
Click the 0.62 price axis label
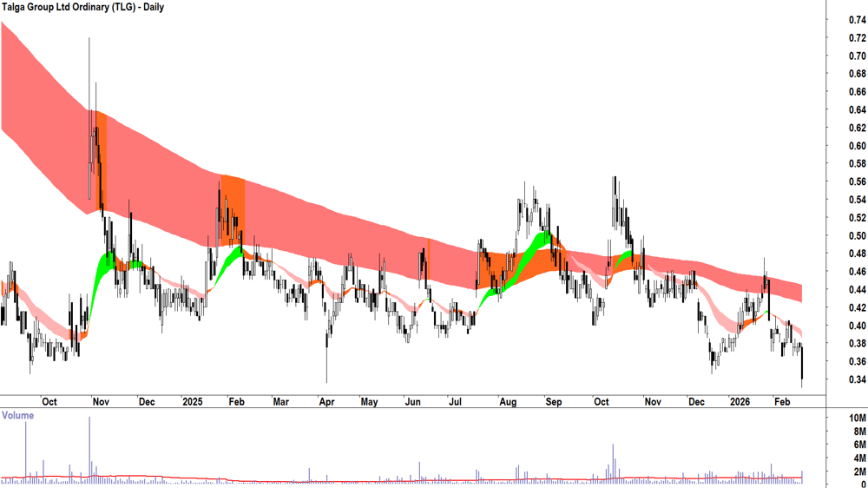click(858, 128)
